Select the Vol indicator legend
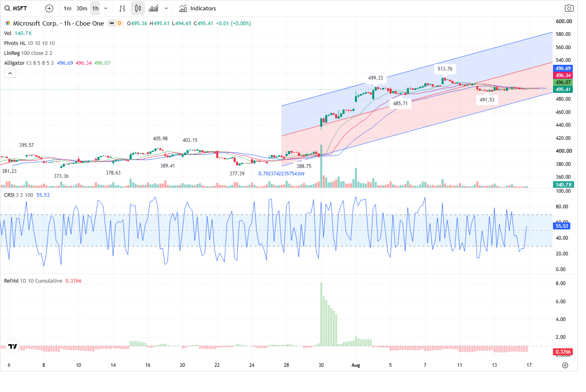586x392 pixels. [8, 33]
